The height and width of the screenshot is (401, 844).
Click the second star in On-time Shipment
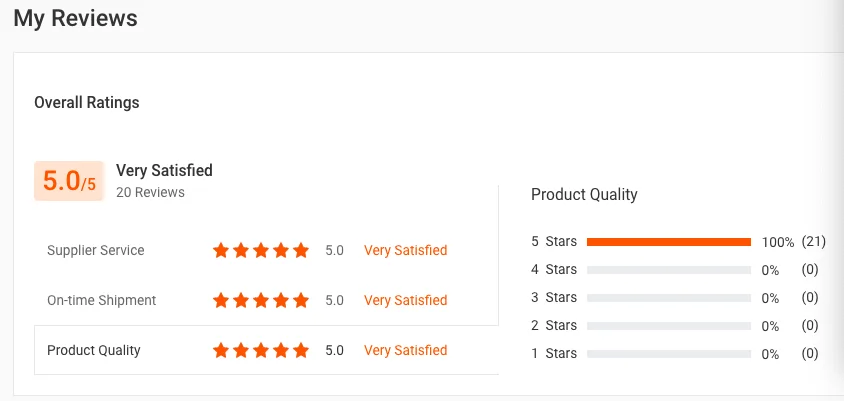click(241, 300)
